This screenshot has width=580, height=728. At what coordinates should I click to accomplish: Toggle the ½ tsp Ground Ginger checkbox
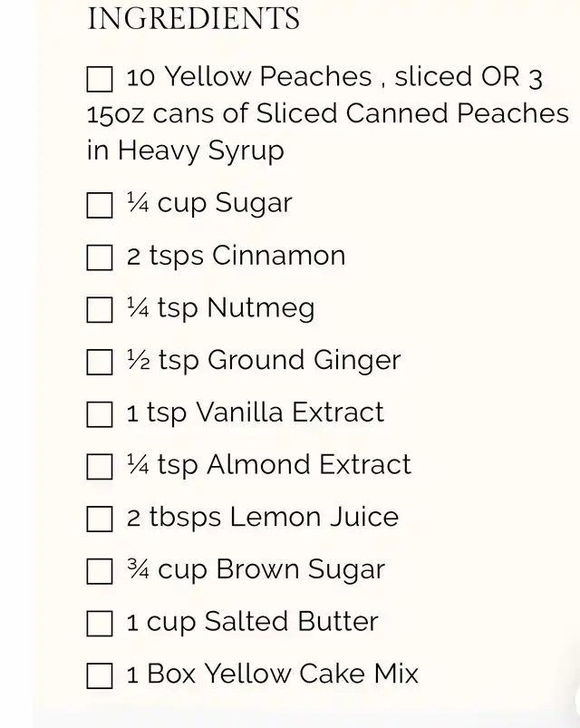(x=100, y=362)
